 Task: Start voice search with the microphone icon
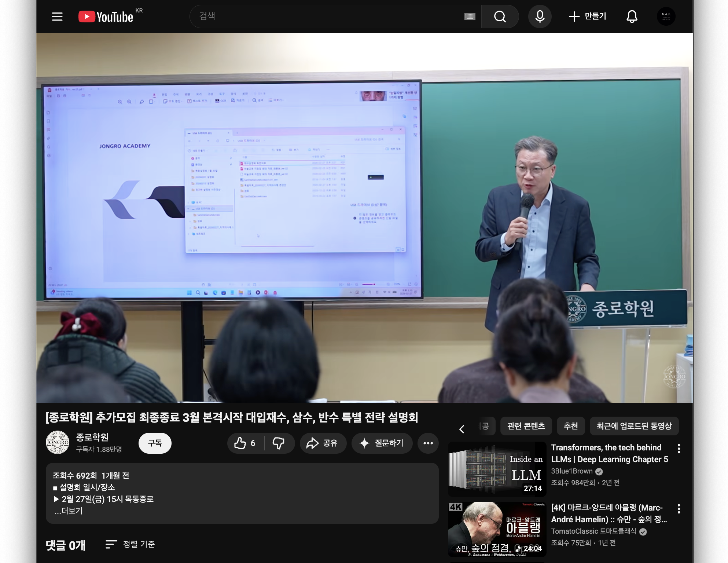pyautogui.click(x=540, y=17)
